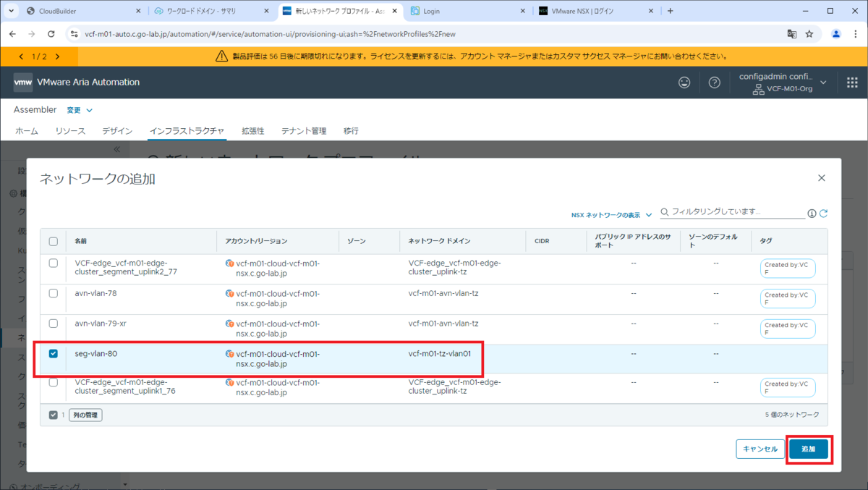Open the テナント管理 tab
The height and width of the screenshot is (490, 868).
304,131
